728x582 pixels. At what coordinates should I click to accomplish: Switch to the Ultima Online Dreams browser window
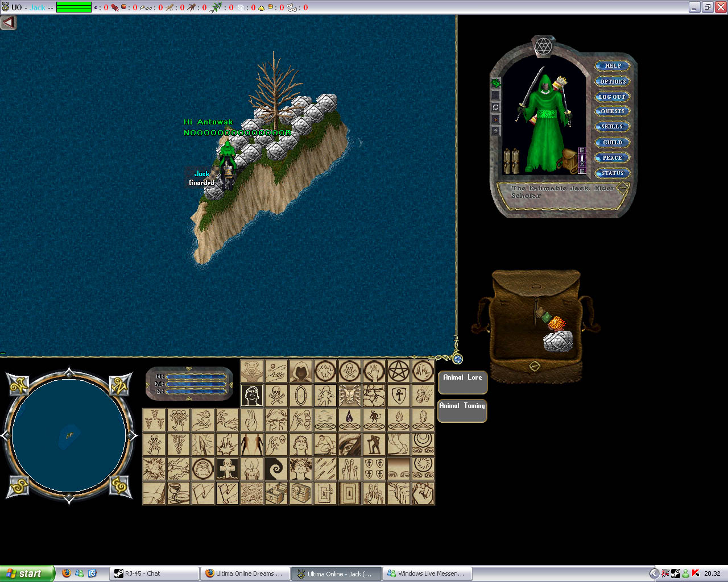coord(246,573)
